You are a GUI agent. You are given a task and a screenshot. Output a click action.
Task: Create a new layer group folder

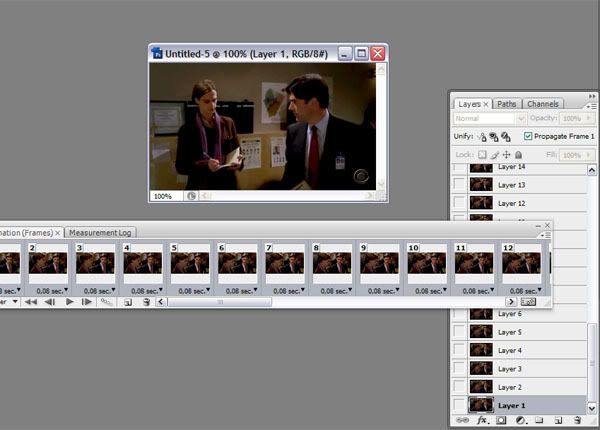(x=539, y=420)
